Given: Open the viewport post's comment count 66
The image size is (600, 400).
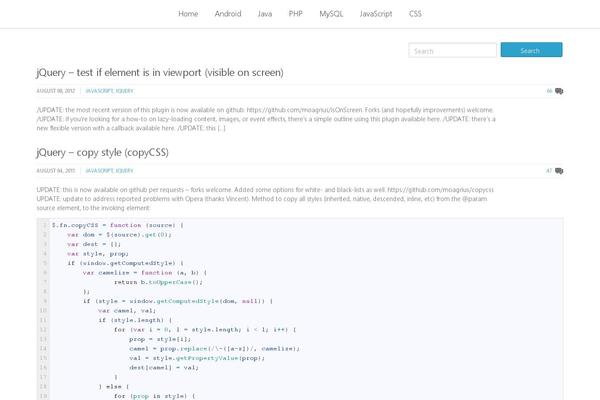Looking at the screenshot, I should (549, 91).
